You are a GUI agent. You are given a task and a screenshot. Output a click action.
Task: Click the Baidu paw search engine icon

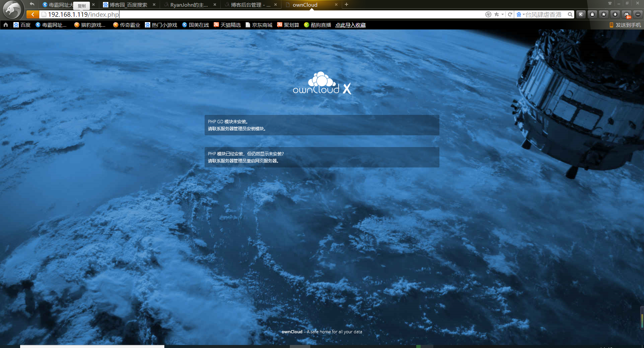[x=519, y=14]
